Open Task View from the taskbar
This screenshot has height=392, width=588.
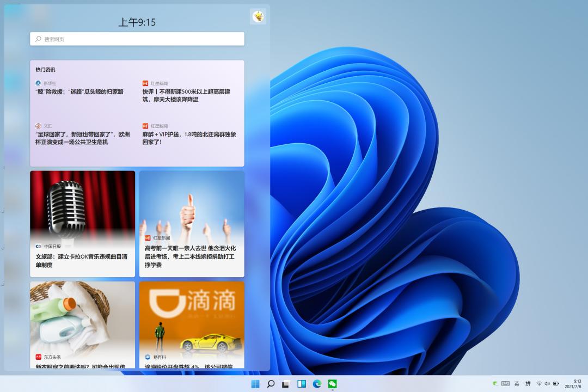point(285,384)
